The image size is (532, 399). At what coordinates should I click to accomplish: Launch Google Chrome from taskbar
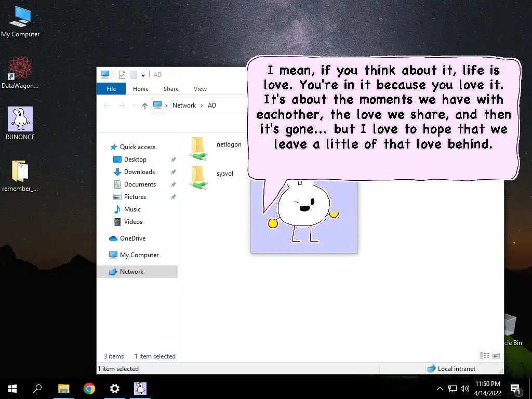89,389
